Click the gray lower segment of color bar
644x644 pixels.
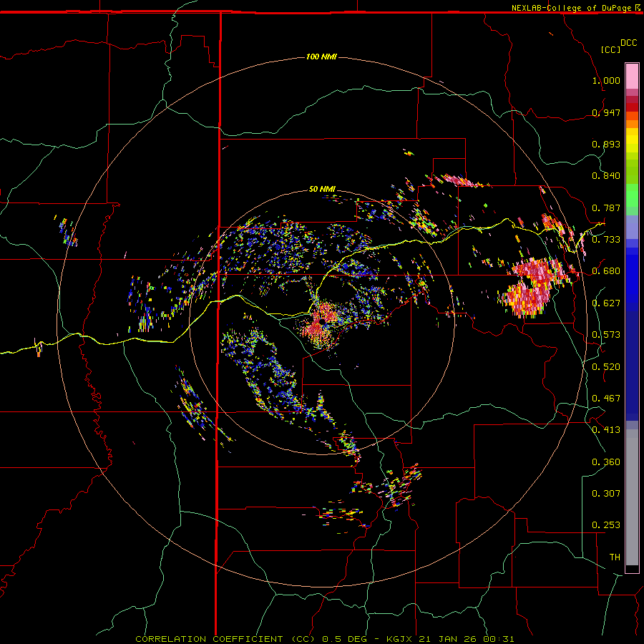pos(632,497)
